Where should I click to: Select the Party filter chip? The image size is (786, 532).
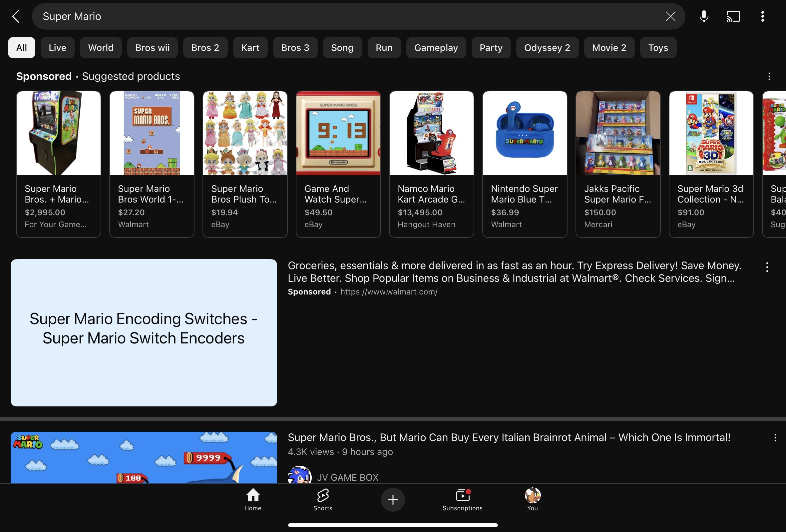coord(491,48)
